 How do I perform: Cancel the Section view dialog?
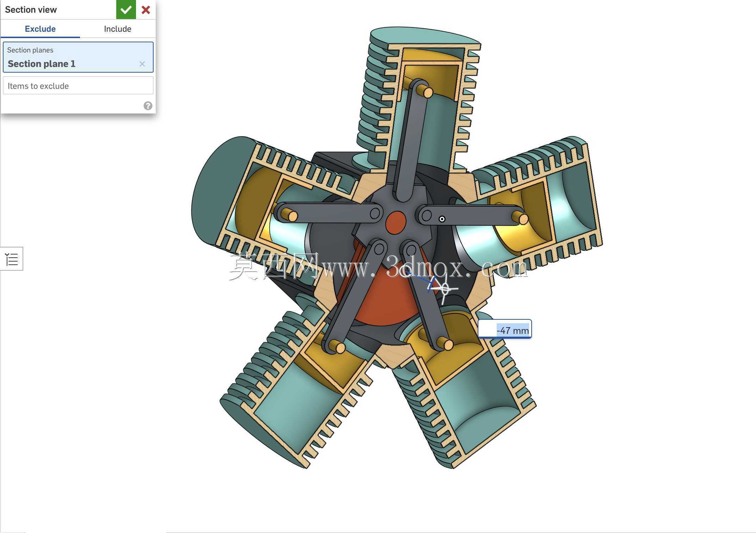pyautogui.click(x=146, y=10)
